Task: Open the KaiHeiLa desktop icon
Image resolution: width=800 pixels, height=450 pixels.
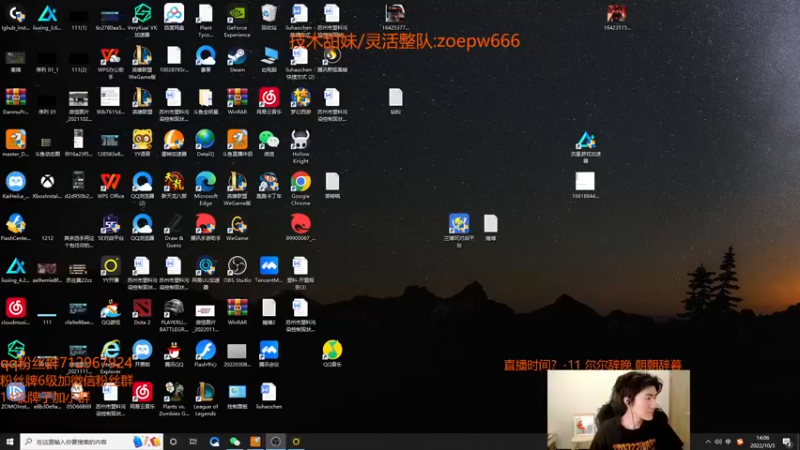Action: (x=16, y=186)
